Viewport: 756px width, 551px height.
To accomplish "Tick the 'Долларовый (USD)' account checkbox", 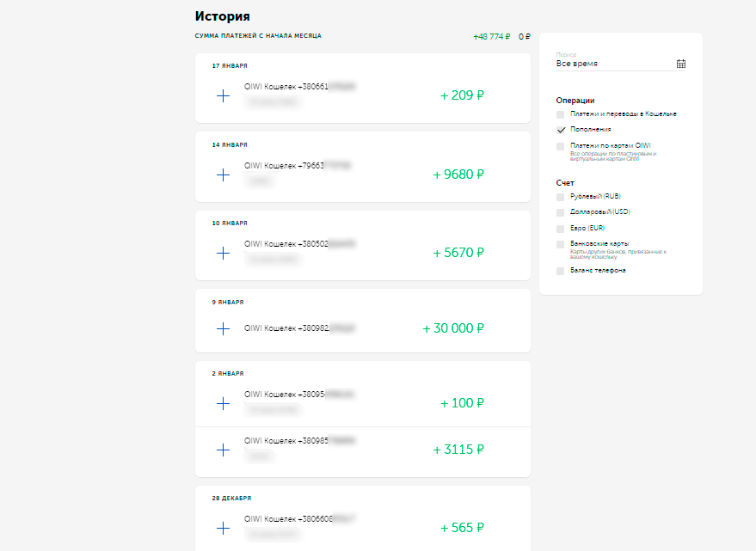I will pos(560,212).
